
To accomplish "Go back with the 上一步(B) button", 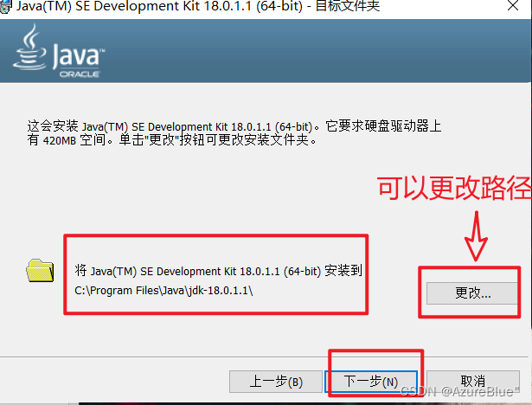I will (x=276, y=382).
